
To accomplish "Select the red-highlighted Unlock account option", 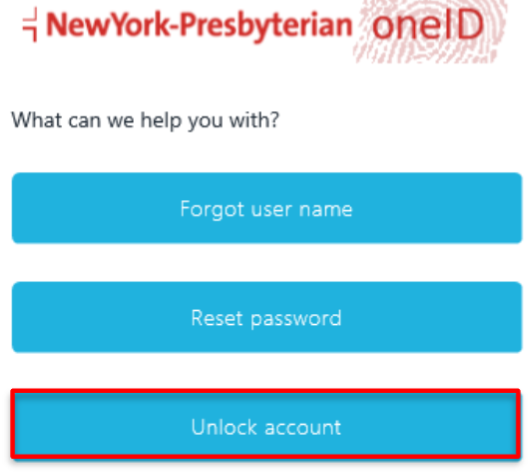I will point(266,424).
